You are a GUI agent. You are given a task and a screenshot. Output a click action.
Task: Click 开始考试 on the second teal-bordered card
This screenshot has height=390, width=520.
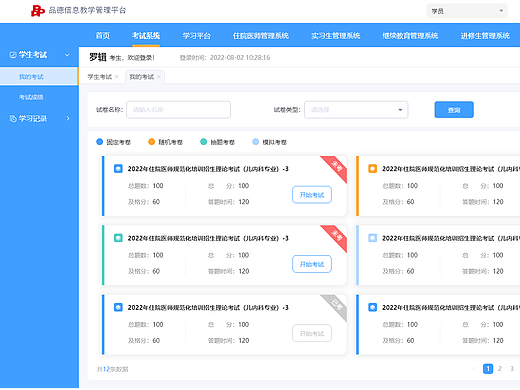(x=312, y=264)
